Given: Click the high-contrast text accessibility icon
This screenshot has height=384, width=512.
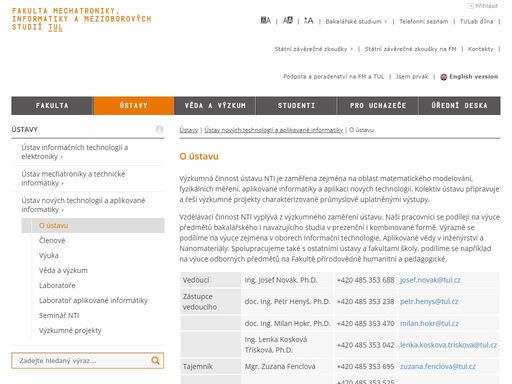Looking at the screenshot, I should (266, 21).
